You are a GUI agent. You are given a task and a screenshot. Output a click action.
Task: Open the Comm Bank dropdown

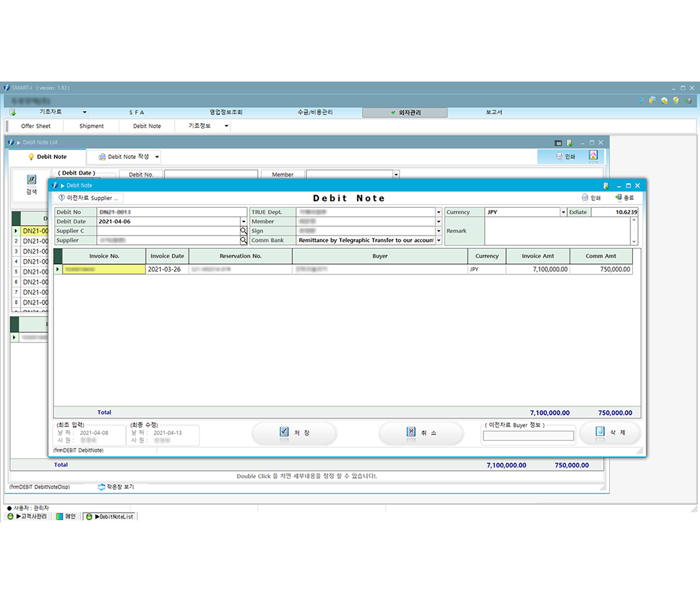click(x=439, y=241)
